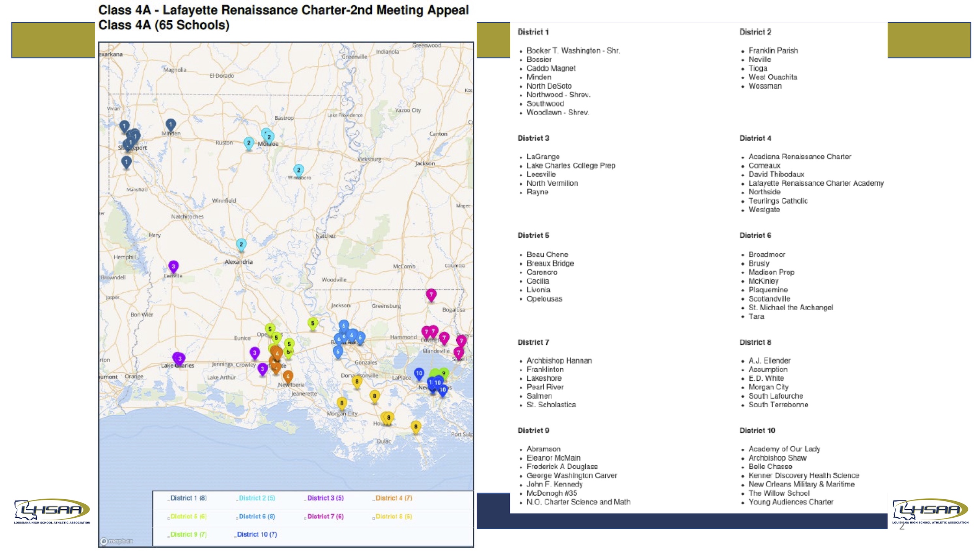This screenshot has width=980, height=551.
Task: Toggle the District 5 (6) legend checkbox
Action: coord(168,518)
